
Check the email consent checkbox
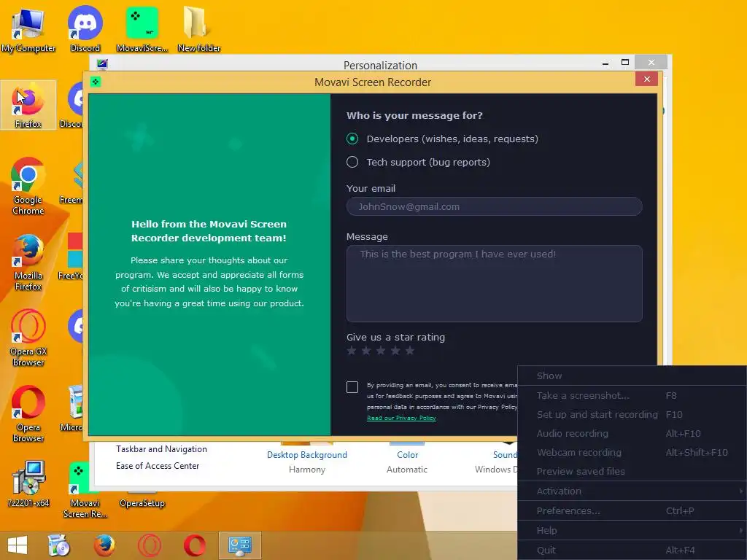(x=352, y=387)
